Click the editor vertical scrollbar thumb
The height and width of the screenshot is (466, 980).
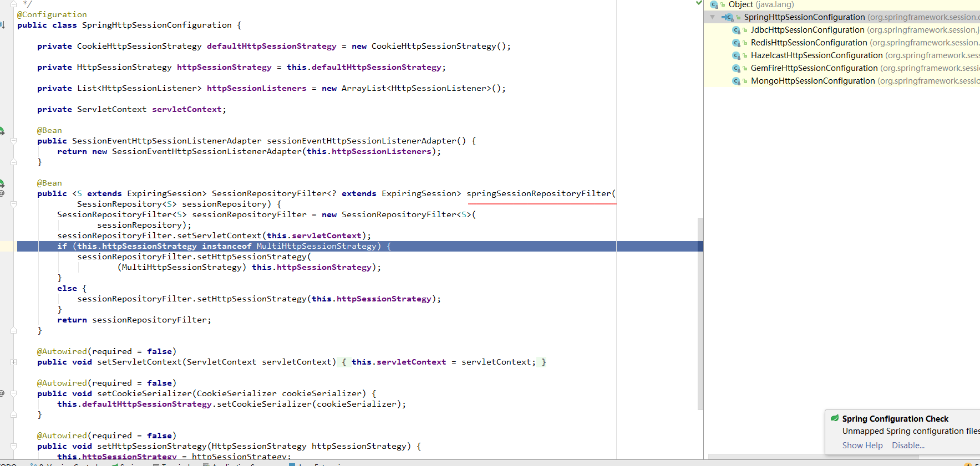[x=700, y=314]
